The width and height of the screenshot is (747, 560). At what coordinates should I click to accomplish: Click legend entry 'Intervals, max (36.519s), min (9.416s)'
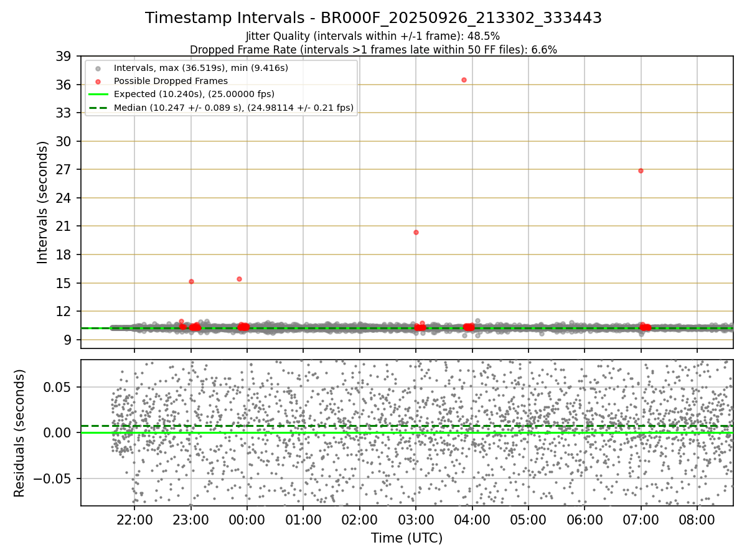[201, 68]
